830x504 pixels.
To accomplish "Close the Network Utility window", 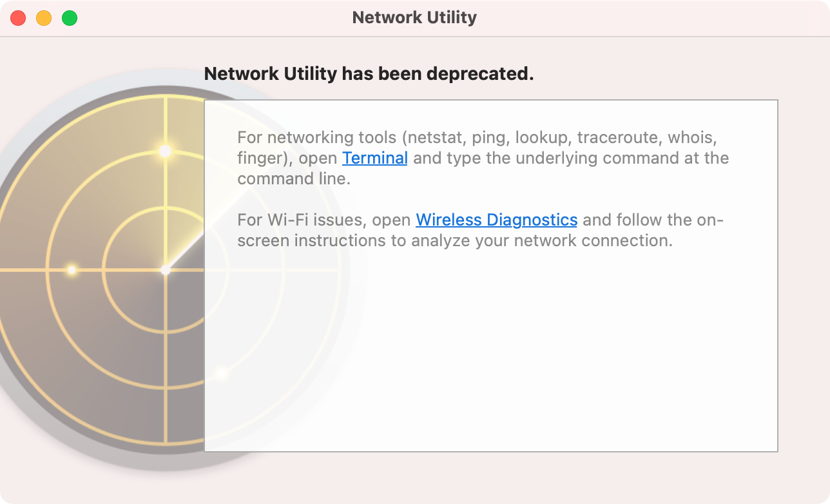I will [x=18, y=18].
